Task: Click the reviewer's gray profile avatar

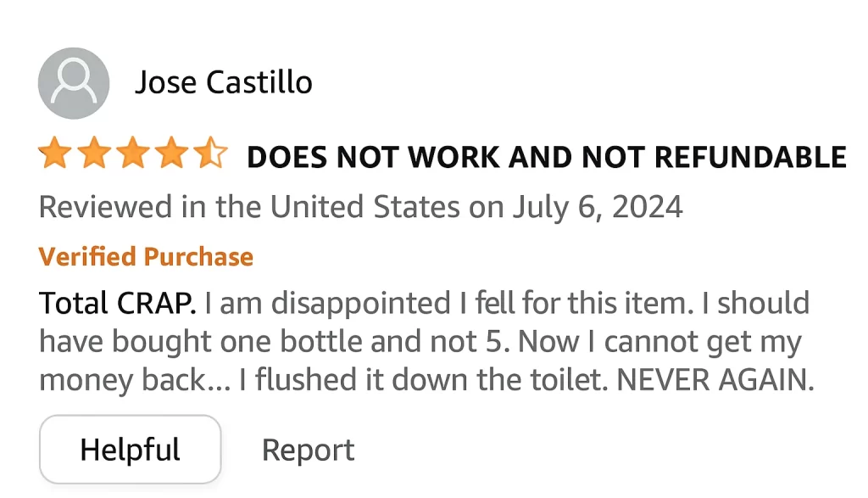Action: pyautogui.click(x=74, y=83)
